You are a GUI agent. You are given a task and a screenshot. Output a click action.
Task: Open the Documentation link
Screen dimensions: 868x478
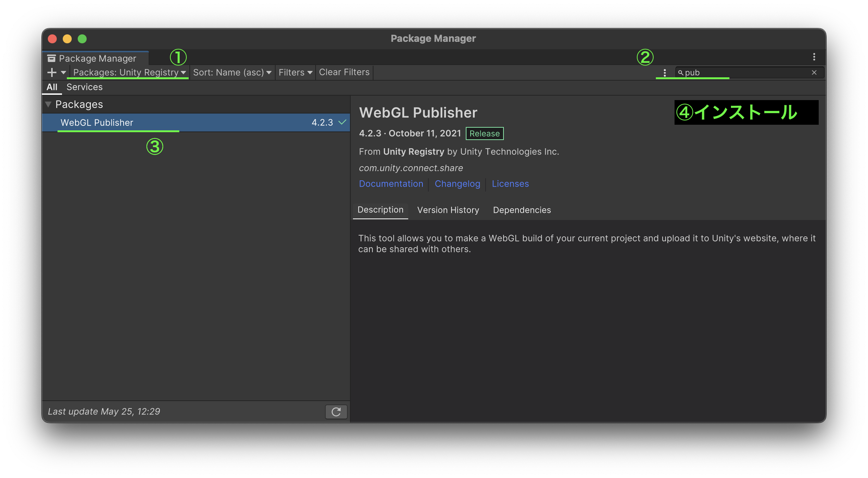391,184
